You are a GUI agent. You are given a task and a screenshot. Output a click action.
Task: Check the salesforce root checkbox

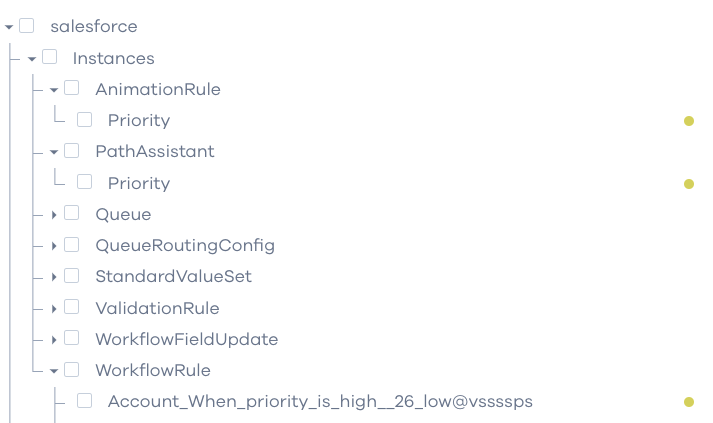pyautogui.click(x=26, y=25)
